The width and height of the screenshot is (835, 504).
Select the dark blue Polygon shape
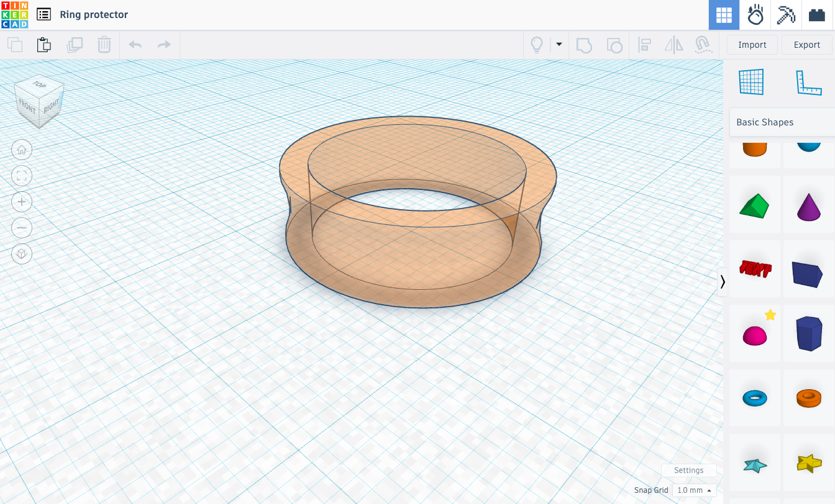point(809,333)
